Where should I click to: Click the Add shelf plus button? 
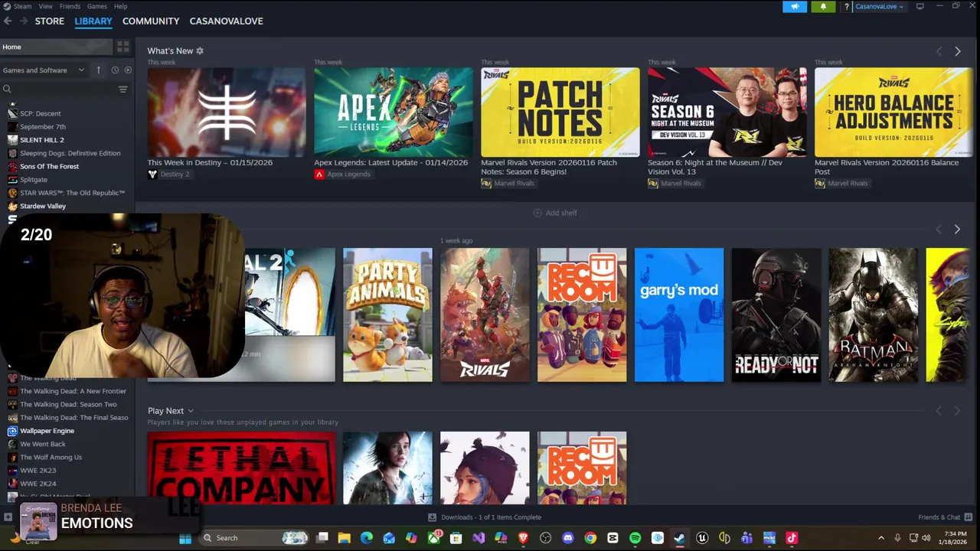point(537,213)
